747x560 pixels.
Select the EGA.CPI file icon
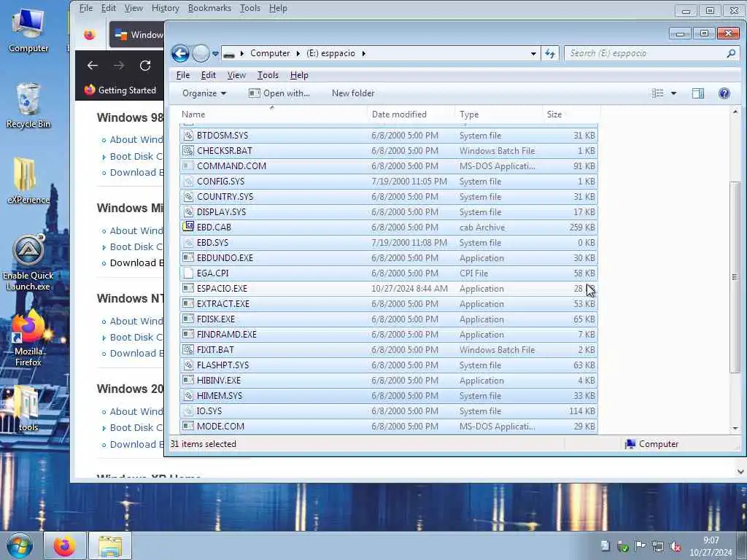pos(188,273)
